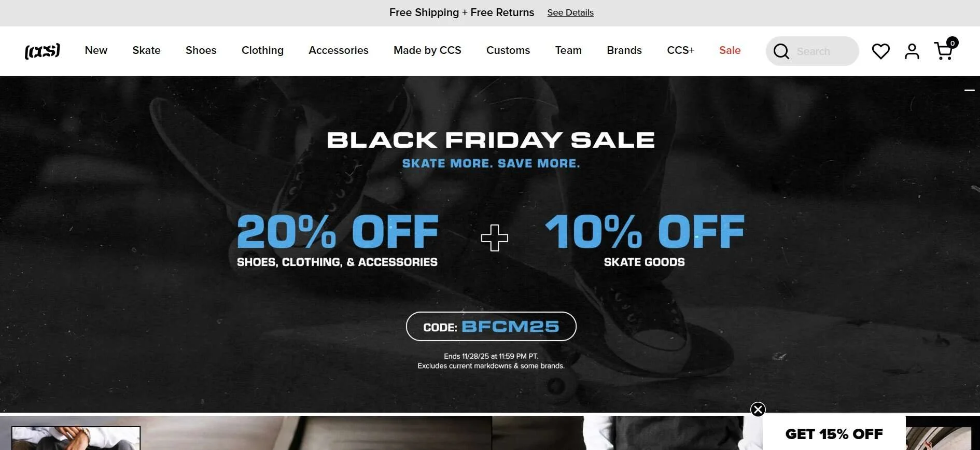Open the account profile icon

click(912, 51)
